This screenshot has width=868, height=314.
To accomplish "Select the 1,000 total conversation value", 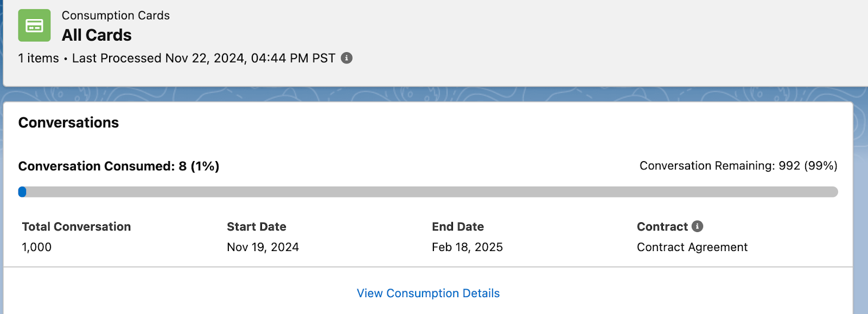I will click(x=37, y=247).
